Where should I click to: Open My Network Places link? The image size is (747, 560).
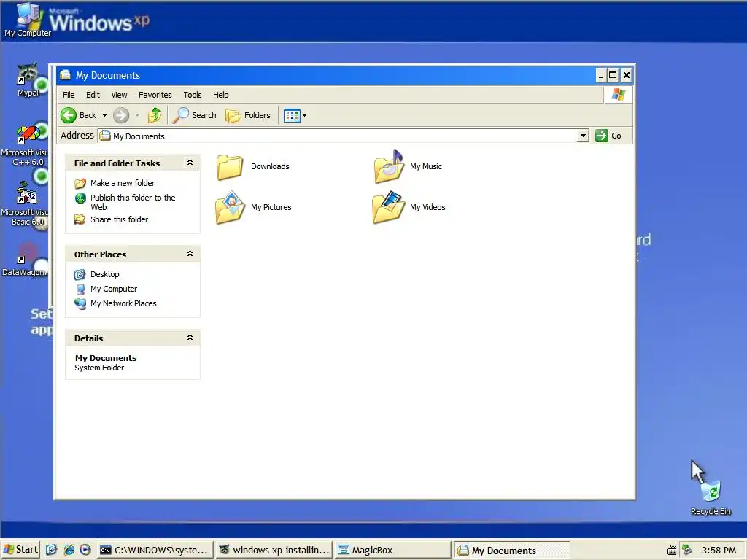coord(123,303)
